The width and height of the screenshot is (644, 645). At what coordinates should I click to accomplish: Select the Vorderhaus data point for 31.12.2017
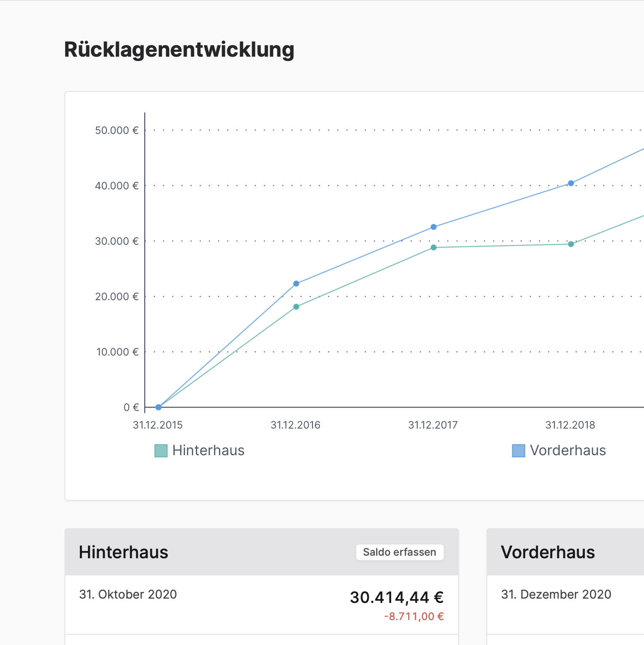click(434, 227)
